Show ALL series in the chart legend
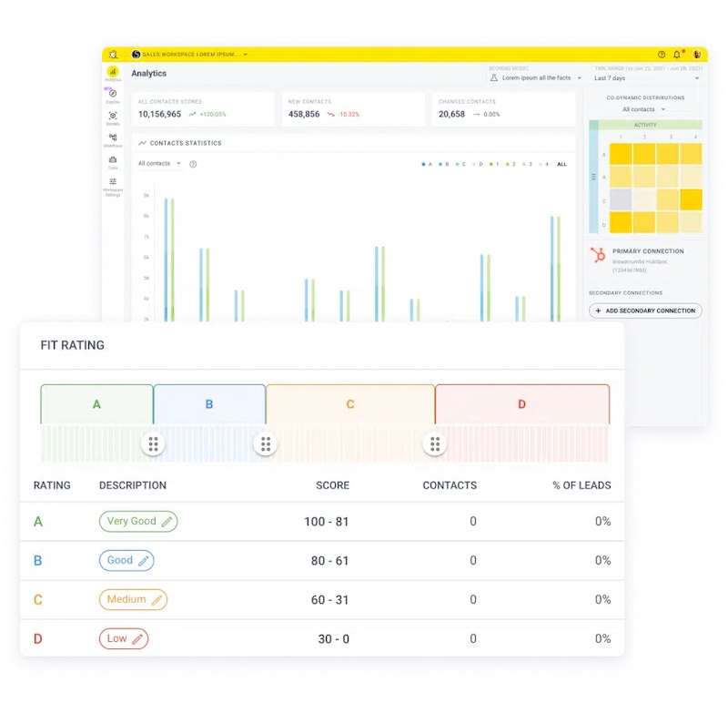The width and height of the screenshot is (728, 703). (x=561, y=164)
